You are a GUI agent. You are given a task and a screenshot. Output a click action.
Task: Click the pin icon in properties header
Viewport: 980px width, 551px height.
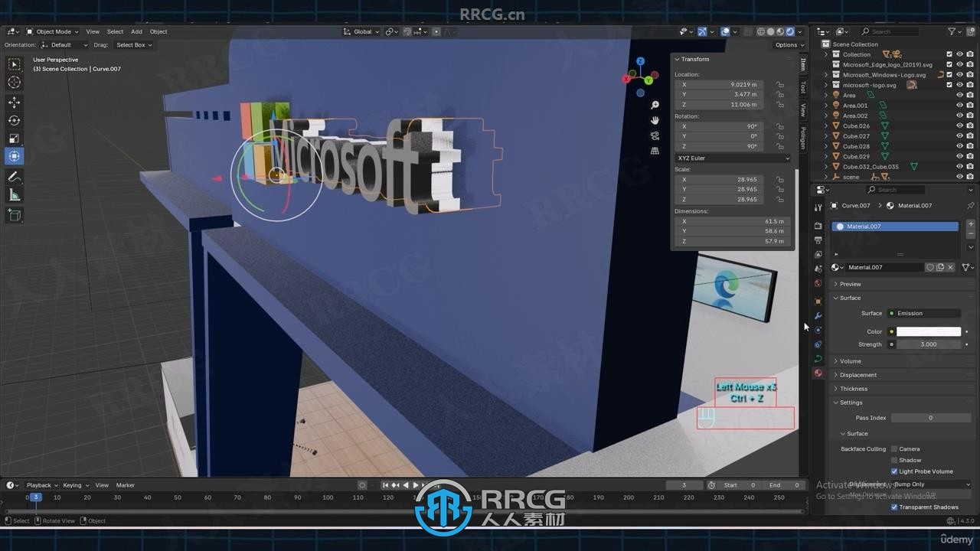[971, 206]
